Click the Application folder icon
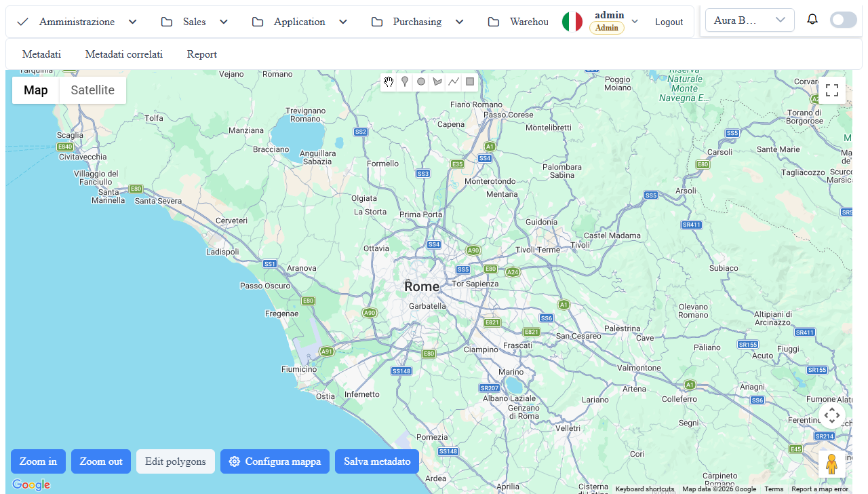 [258, 22]
